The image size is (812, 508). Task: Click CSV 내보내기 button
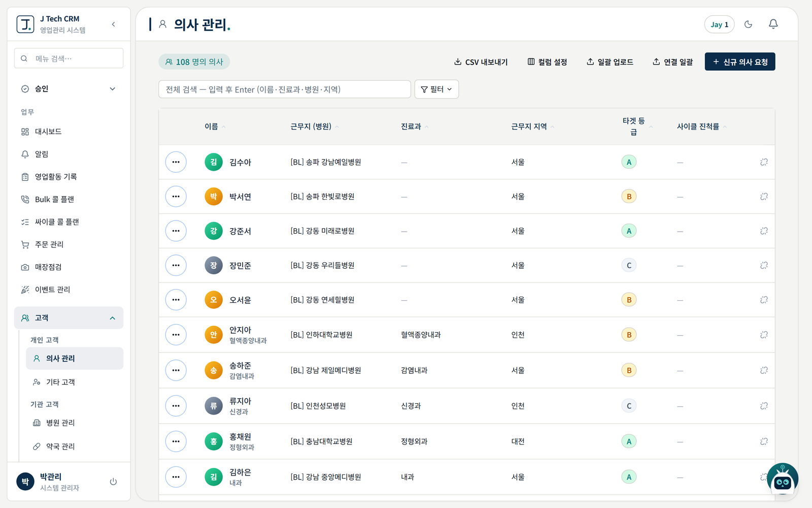point(481,62)
